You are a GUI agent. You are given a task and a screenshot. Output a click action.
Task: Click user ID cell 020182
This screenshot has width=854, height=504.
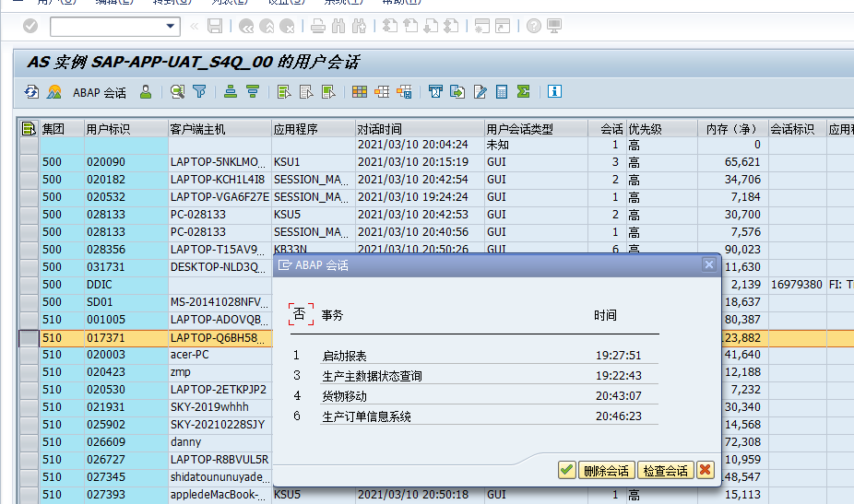(125, 180)
